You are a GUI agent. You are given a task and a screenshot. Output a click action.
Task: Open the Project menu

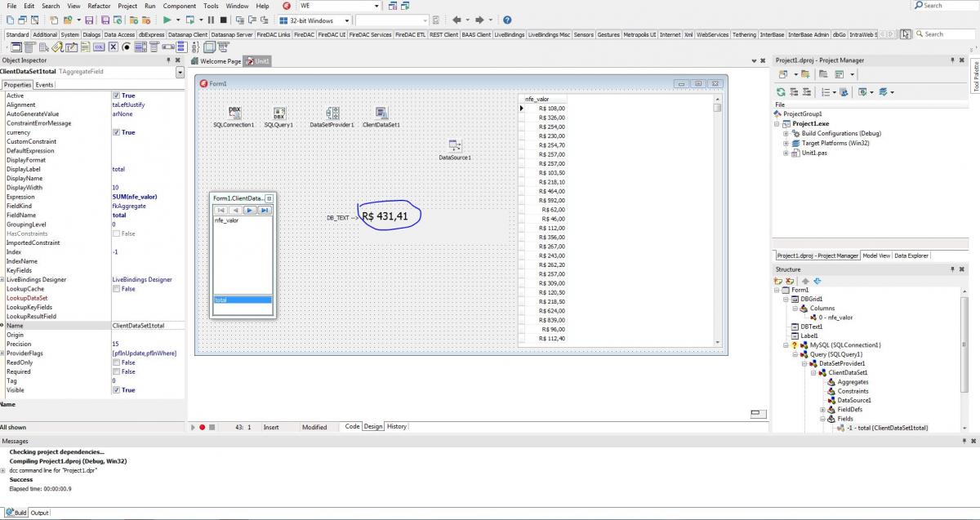click(x=127, y=6)
